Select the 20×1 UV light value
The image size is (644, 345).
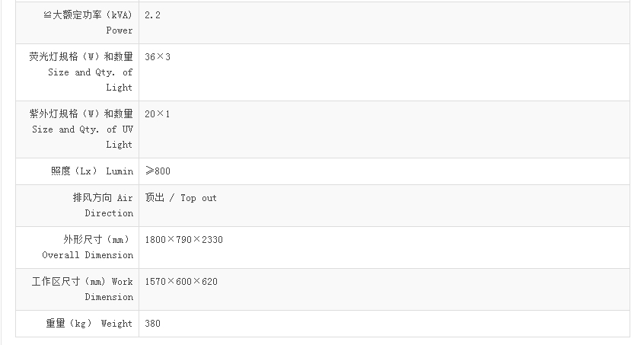pyautogui.click(x=158, y=114)
